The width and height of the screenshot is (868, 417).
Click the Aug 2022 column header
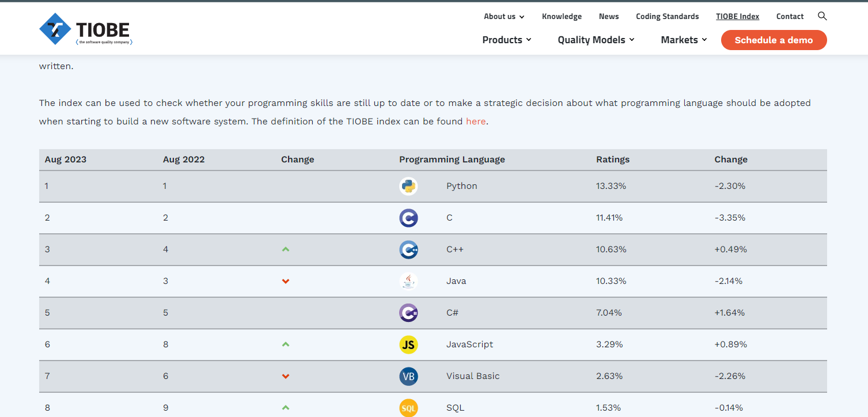point(184,160)
